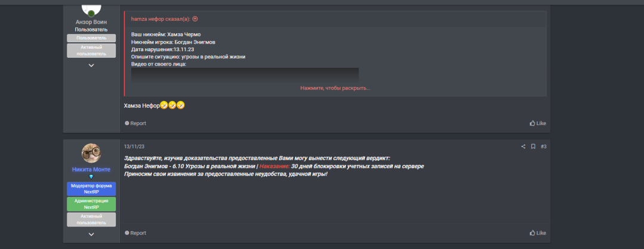Click the 13/11/23 post date link
The width and height of the screenshot is (644, 249).
click(134, 147)
